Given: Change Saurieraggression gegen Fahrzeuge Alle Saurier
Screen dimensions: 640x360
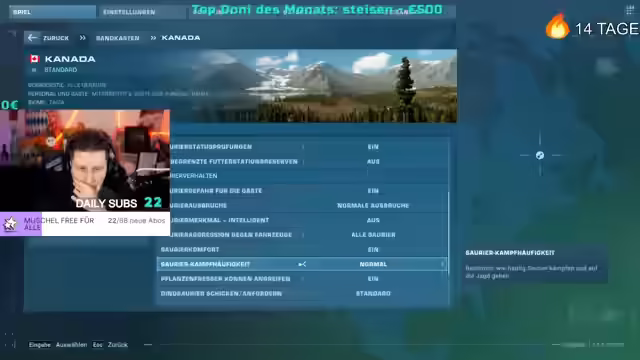Looking at the screenshot, I should [x=373, y=235].
